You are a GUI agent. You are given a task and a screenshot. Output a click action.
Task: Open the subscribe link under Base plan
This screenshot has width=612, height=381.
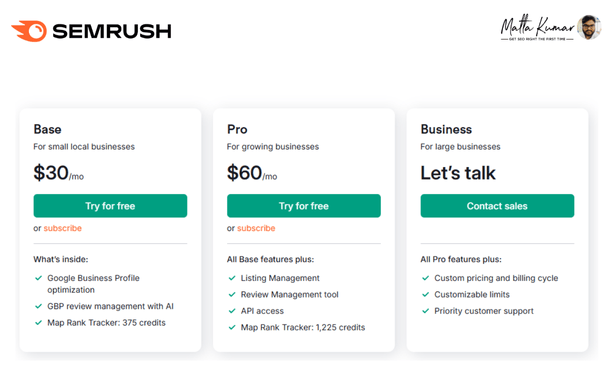click(x=62, y=228)
